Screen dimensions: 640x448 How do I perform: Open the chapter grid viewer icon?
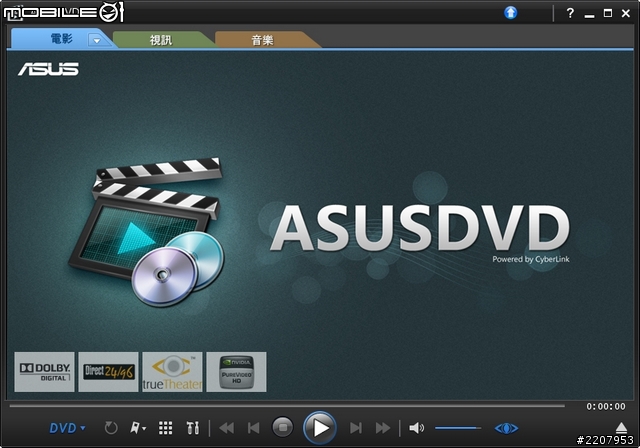pos(165,428)
